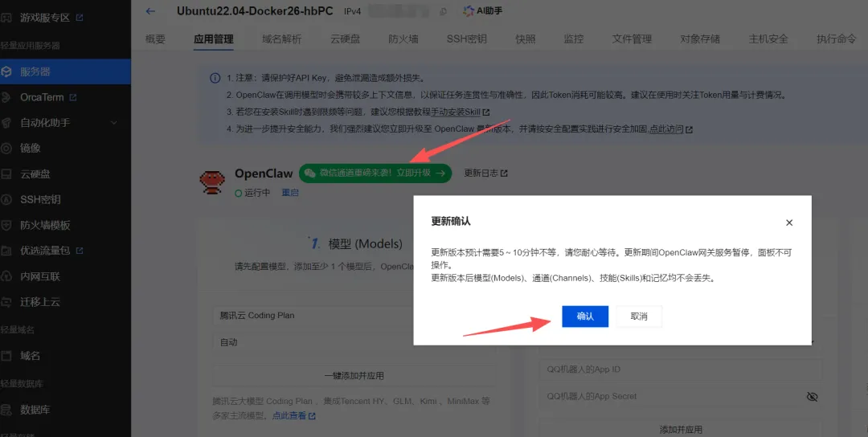The height and width of the screenshot is (437, 868).
Task: Select 服务器 in the sidebar
Action: pos(65,71)
